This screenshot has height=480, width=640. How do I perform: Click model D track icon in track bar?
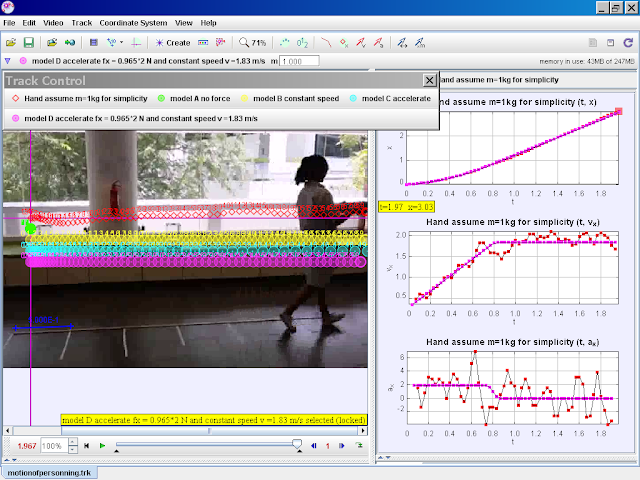pos(23,61)
